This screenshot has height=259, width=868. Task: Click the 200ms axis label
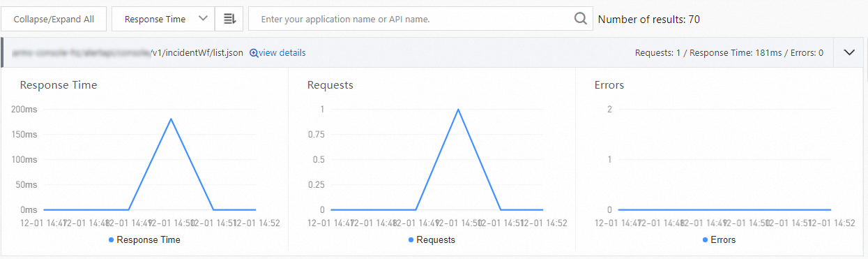coord(24,110)
